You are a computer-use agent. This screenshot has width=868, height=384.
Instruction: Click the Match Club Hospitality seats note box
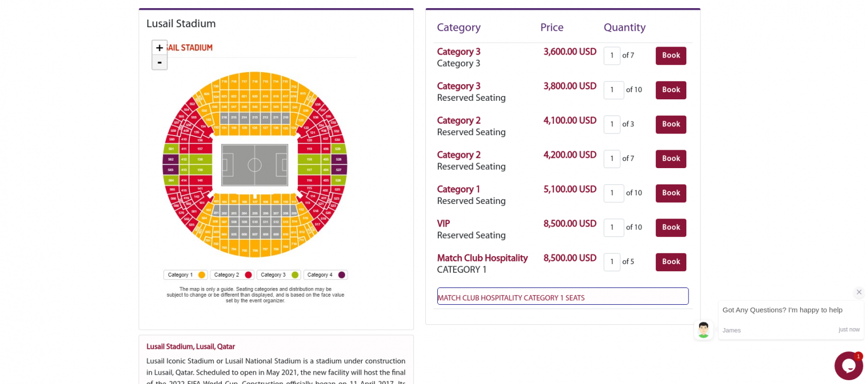[563, 297]
